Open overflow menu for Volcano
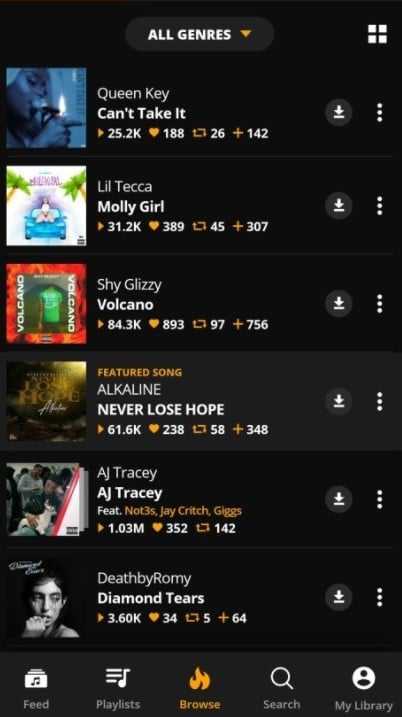Viewport: 402px width, 717px height. pyautogui.click(x=379, y=304)
